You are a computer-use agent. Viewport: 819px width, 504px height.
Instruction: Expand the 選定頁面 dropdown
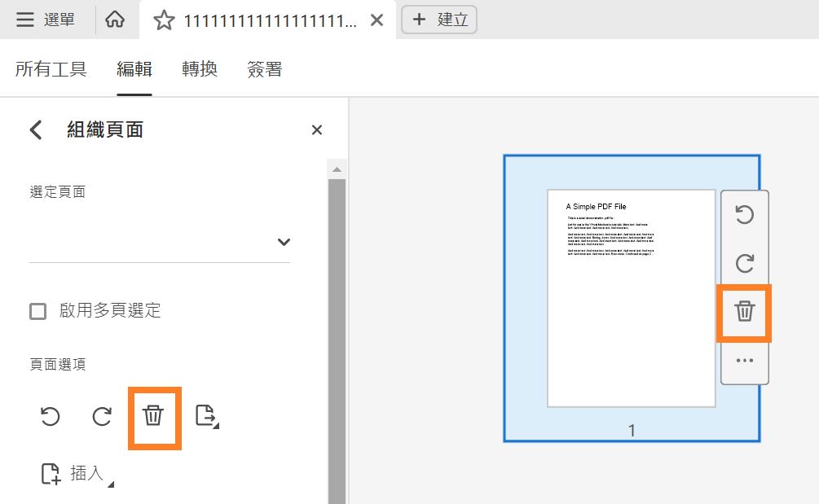point(283,242)
